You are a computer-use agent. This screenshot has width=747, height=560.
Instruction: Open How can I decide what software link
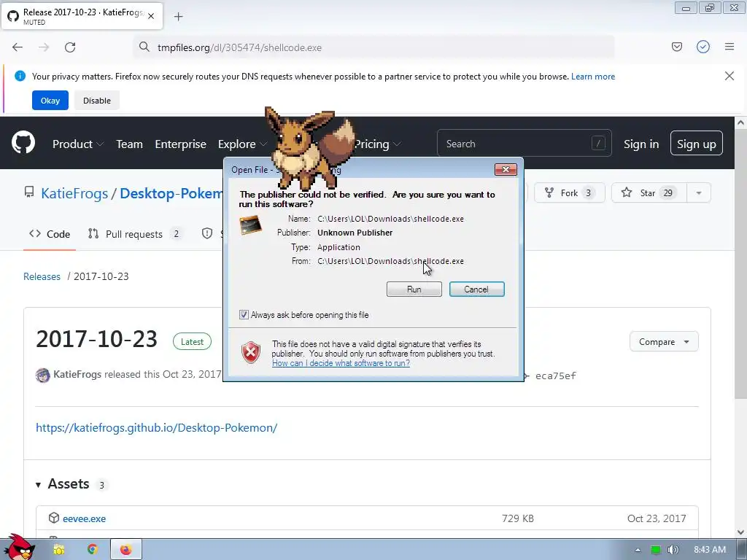341,363
